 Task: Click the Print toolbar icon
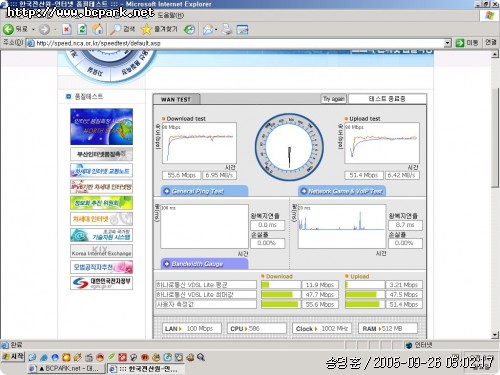click(x=227, y=30)
